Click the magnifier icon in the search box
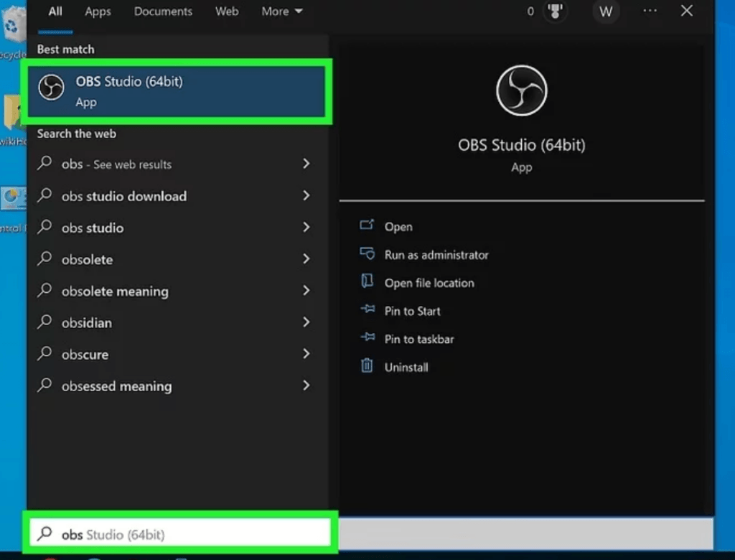Viewport: 735px width, 560px height. pos(45,533)
